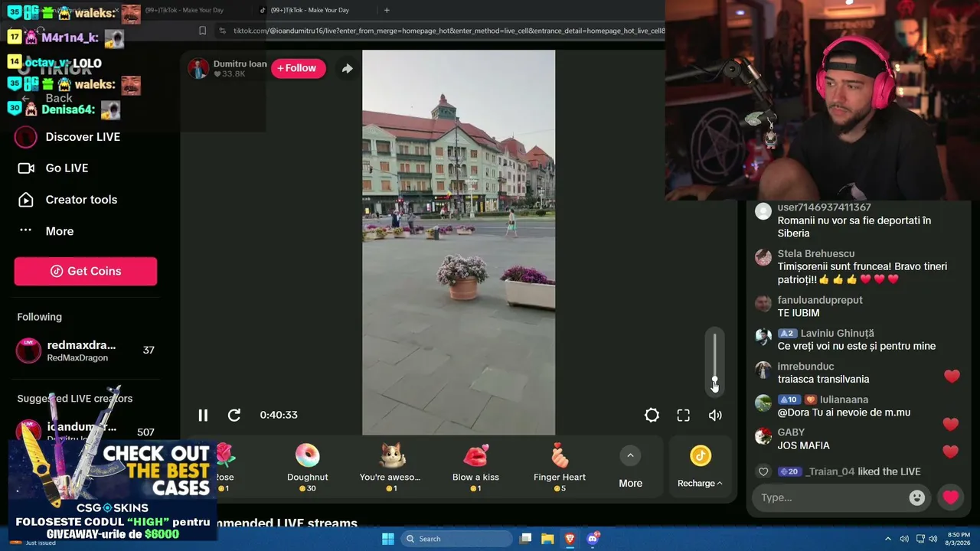Open site settings icon beside the URL
980x551 pixels.
[x=222, y=31]
